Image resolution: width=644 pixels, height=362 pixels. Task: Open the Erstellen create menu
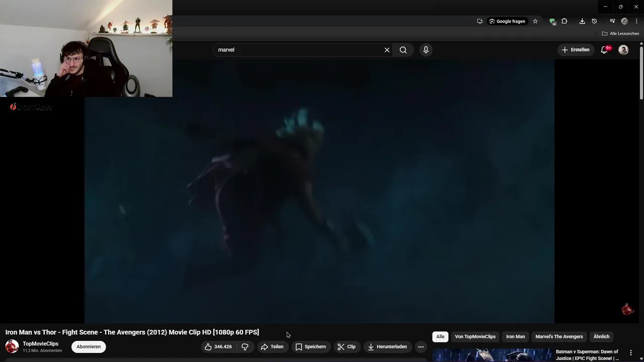(576, 50)
